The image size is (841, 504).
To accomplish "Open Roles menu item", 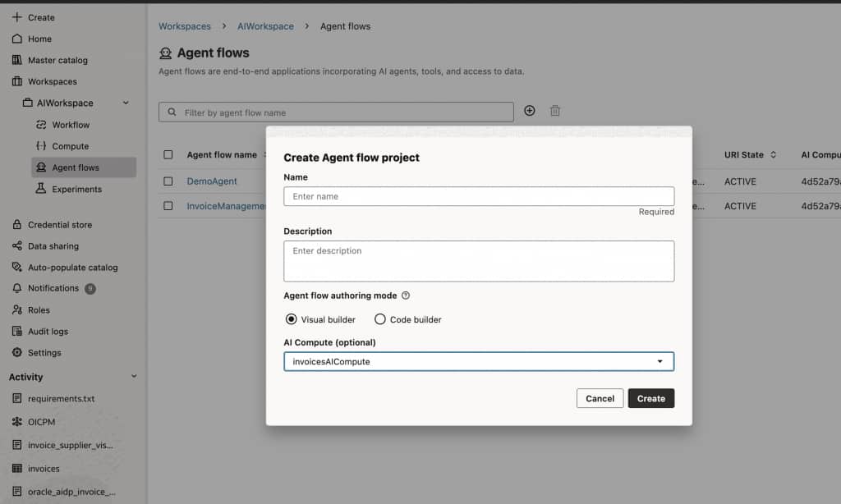I will pos(39,310).
